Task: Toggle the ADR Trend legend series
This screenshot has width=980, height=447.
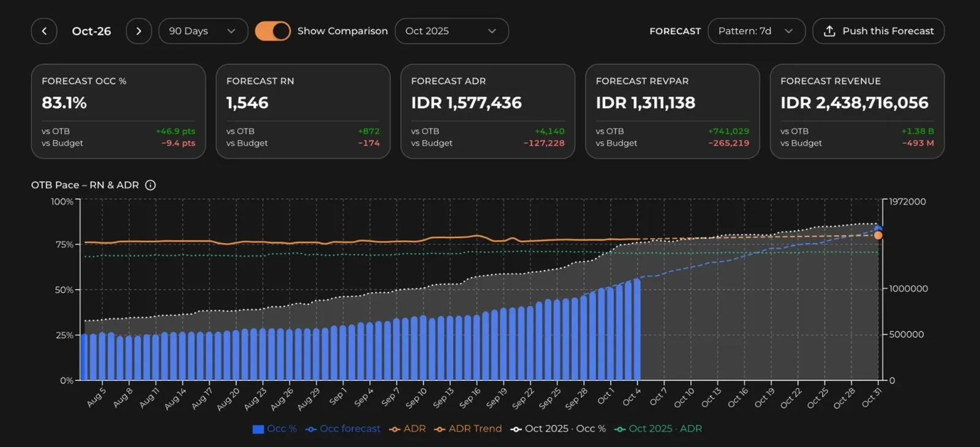Action: [468, 429]
